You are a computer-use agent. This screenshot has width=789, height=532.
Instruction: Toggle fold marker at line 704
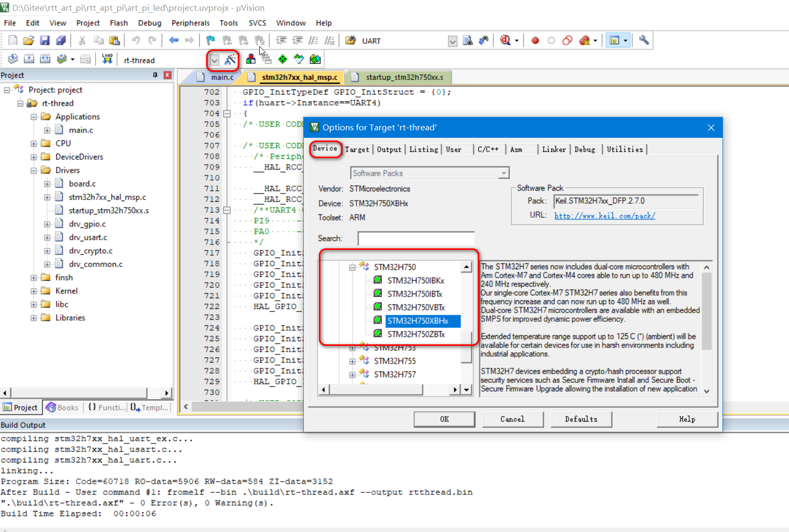pyautogui.click(x=227, y=114)
